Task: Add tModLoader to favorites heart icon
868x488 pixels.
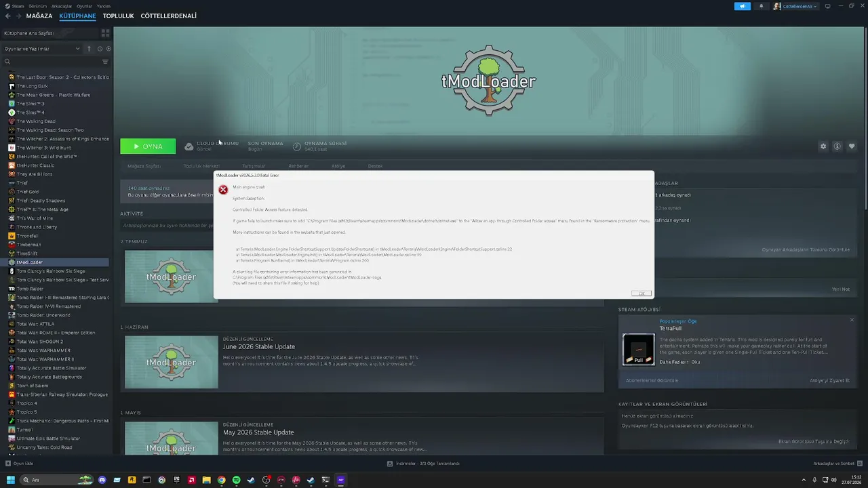Action: [x=852, y=146]
